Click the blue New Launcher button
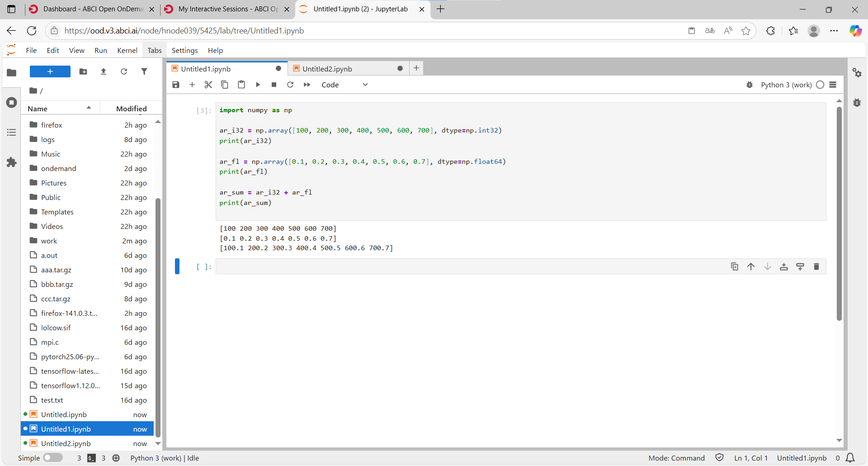The image size is (868, 466). tap(50, 71)
